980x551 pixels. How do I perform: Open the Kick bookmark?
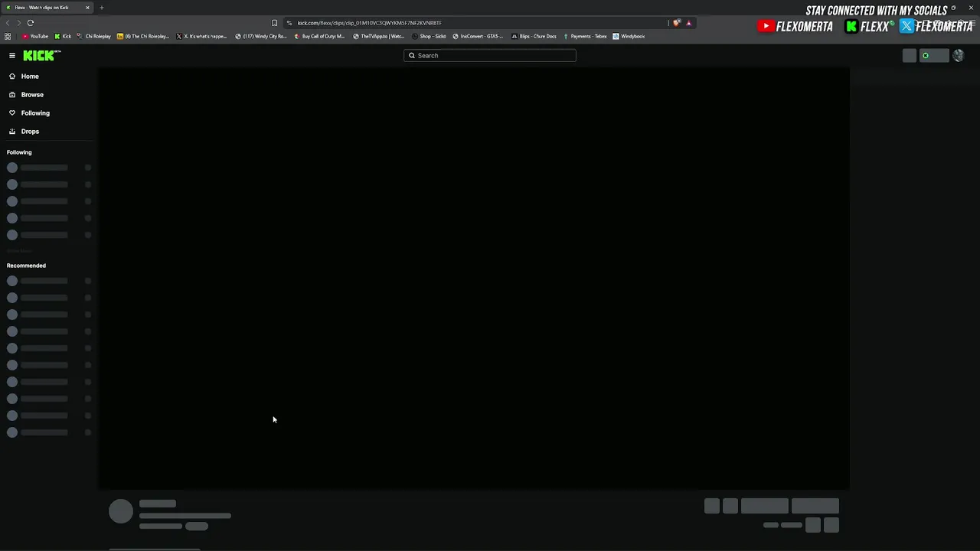pyautogui.click(x=63, y=36)
